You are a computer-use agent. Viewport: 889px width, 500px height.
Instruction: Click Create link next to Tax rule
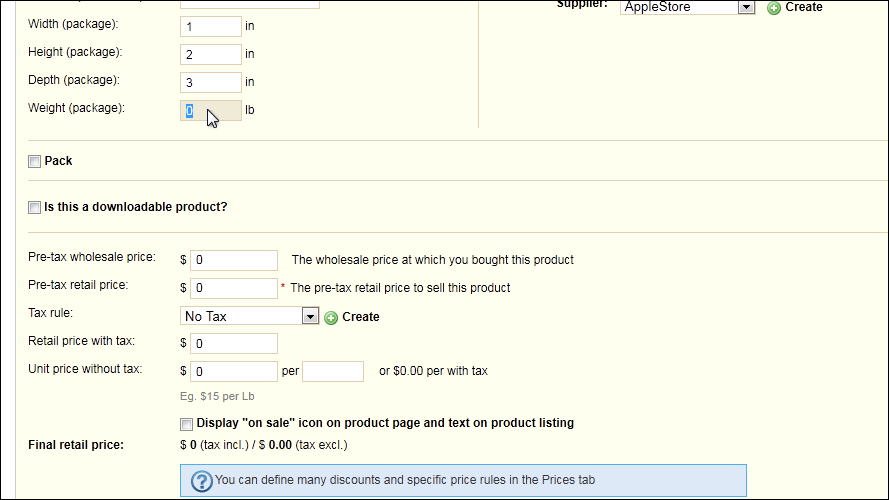tap(361, 317)
